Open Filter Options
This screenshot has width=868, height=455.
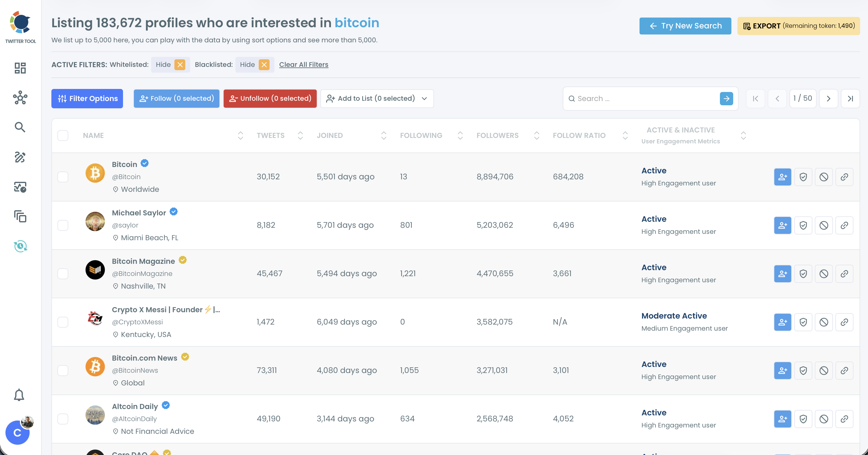pos(87,99)
